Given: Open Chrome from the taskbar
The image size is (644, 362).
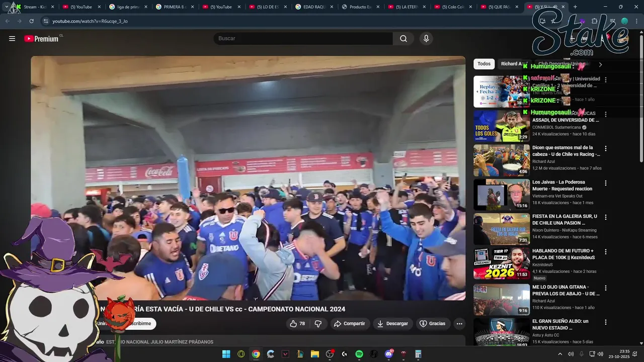Looking at the screenshot, I should coord(256,354).
